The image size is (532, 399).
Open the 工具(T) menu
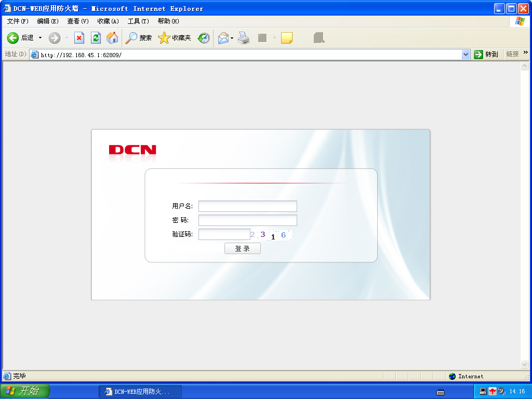(x=138, y=21)
